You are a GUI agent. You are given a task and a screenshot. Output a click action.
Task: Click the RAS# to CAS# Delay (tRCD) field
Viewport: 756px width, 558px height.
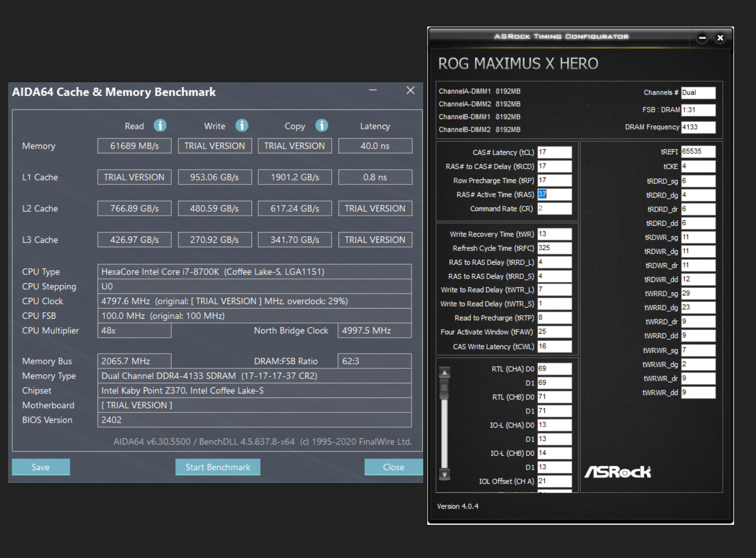pos(555,167)
